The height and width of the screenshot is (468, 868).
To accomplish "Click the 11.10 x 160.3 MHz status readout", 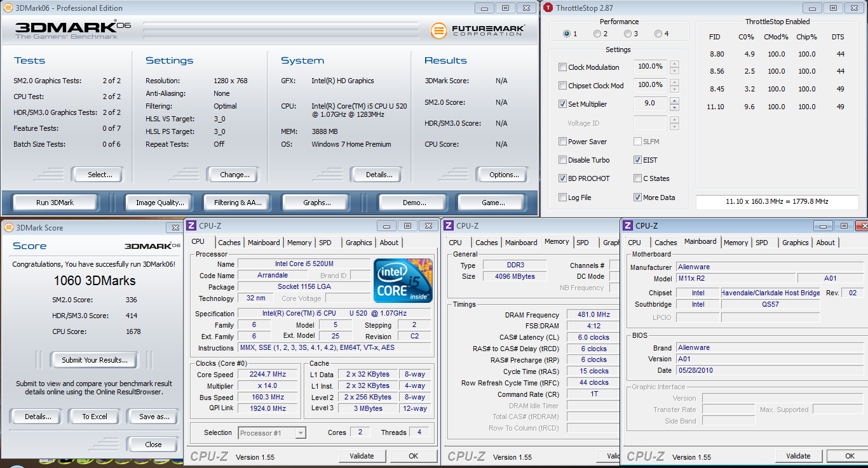I will tap(777, 202).
